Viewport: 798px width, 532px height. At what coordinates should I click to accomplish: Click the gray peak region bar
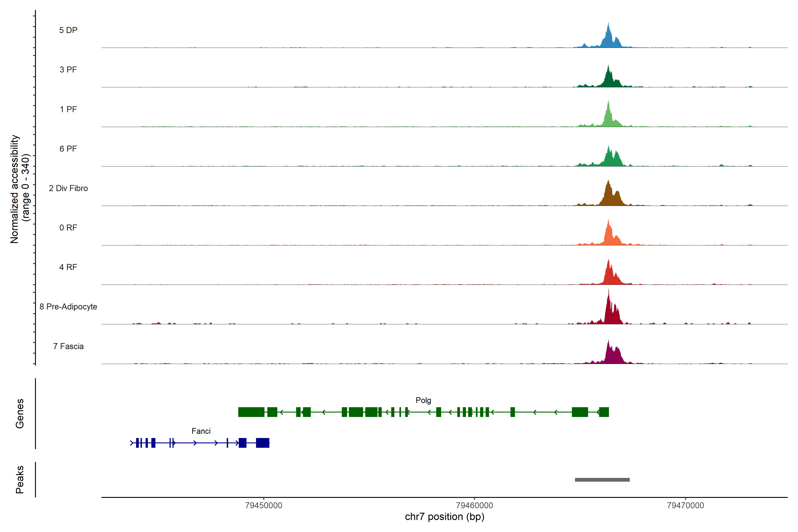tap(602, 480)
